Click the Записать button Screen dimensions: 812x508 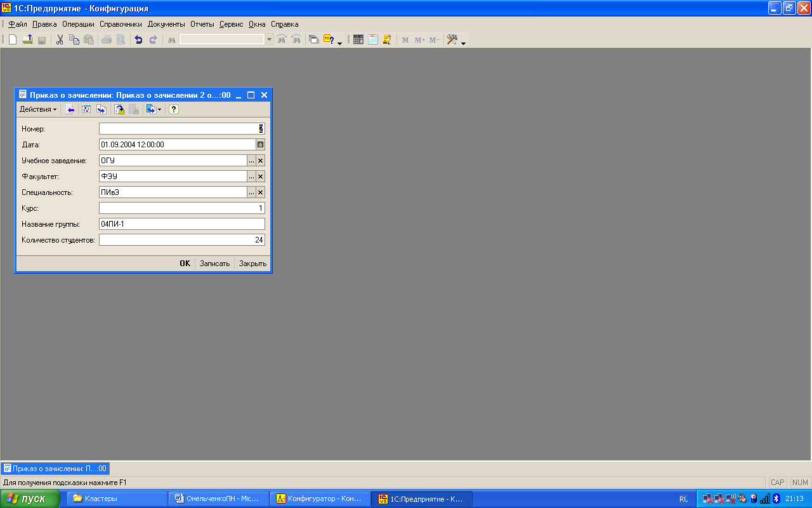point(214,264)
